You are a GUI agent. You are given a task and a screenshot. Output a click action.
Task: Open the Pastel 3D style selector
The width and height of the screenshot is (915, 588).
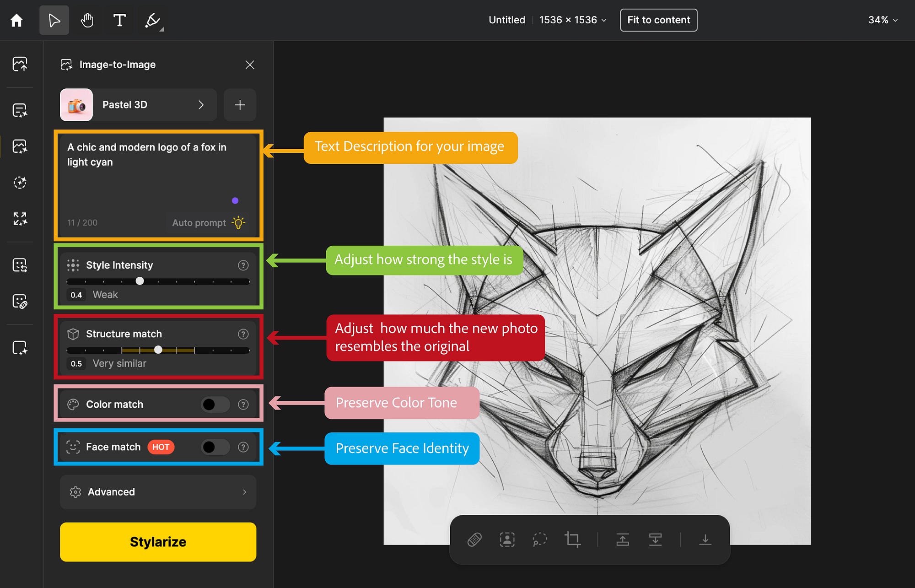click(x=138, y=105)
